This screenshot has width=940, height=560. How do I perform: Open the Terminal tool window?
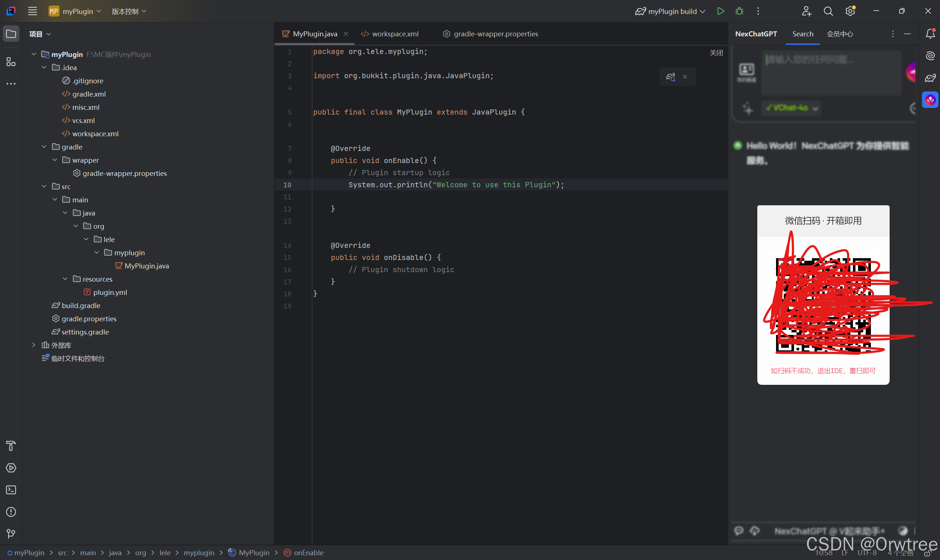pos(11,490)
